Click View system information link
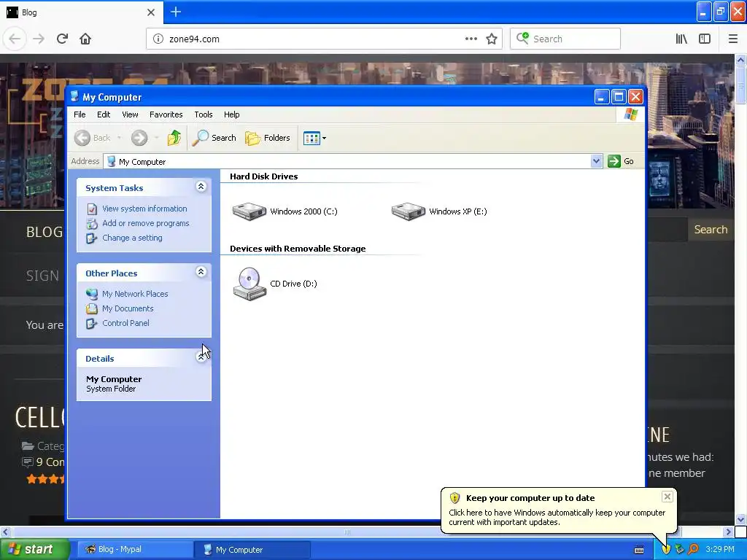The image size is (747, 560). (144, 209)
